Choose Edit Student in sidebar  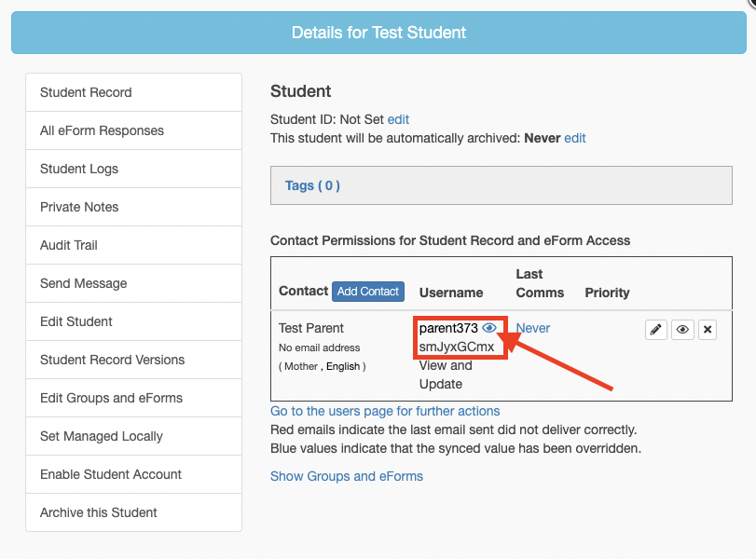click(x=76, y=321)
